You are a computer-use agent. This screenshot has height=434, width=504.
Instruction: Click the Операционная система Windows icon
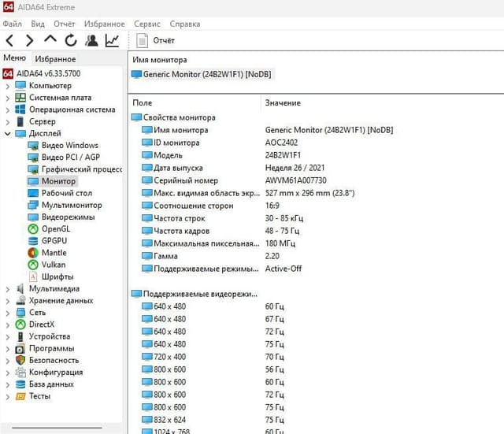tap(20, 109)
